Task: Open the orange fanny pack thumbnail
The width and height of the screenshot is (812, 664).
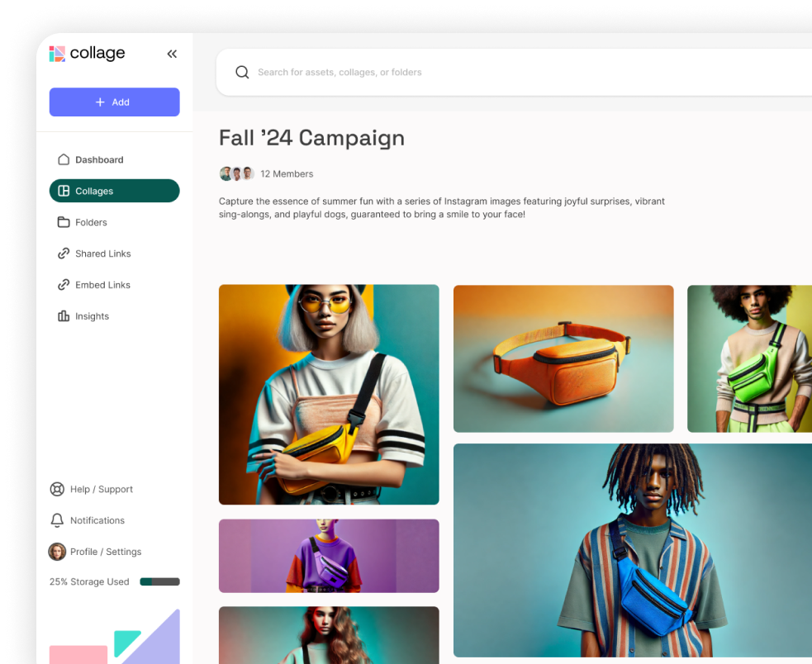Action: point(563,358)
